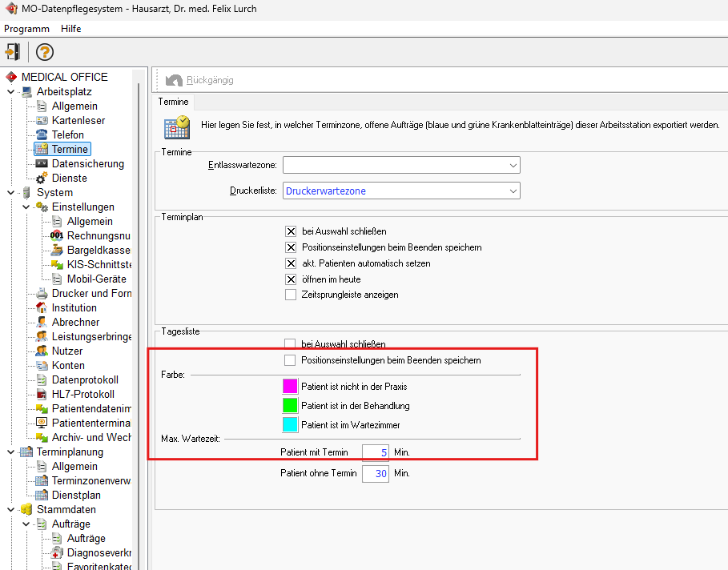Uncheck 'akt. Patienten automatisch setzen'
The image size is (728, 570).
click(291, 263)
